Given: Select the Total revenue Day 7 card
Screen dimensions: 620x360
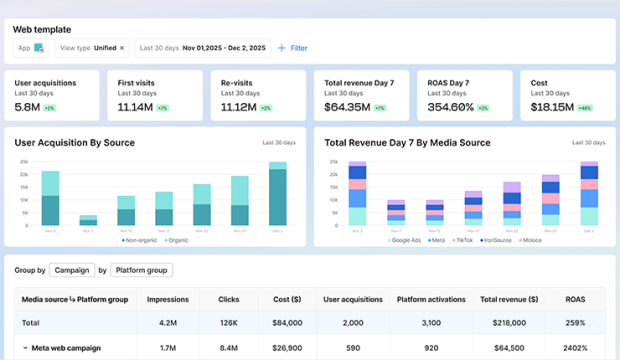Looking at the screenshot, I should (x=361, y=95).
